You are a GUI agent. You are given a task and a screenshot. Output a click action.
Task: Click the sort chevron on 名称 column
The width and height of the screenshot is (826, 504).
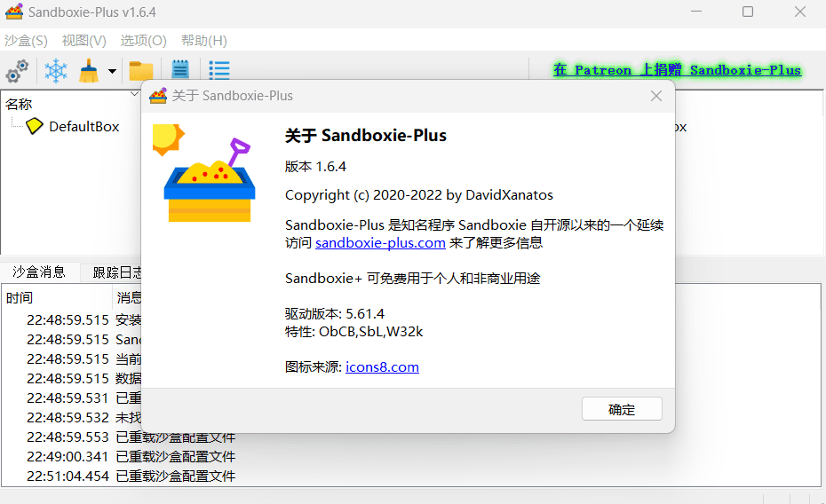click(134, 94)
